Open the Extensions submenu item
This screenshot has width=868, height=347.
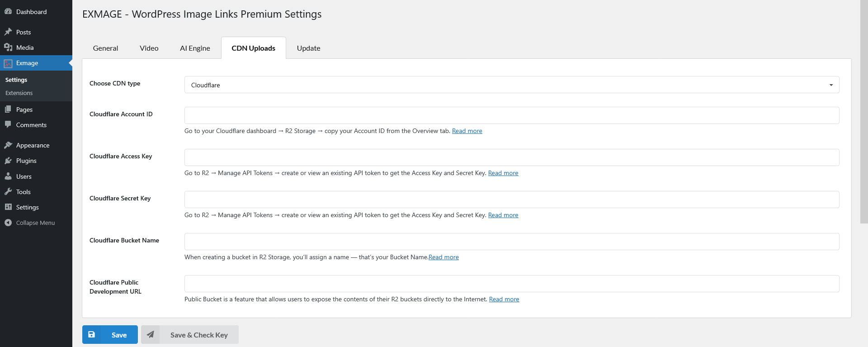coord(19,93)
